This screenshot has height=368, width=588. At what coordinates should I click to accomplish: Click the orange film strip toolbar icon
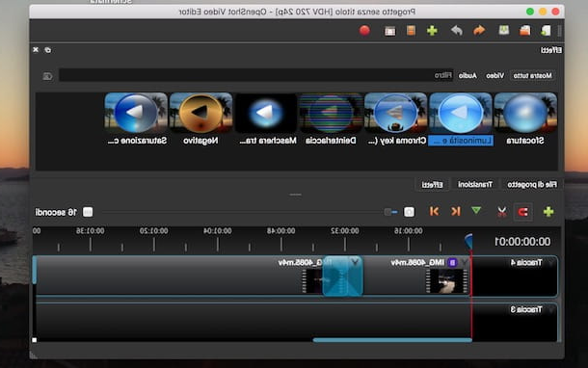tap(411, 31)
